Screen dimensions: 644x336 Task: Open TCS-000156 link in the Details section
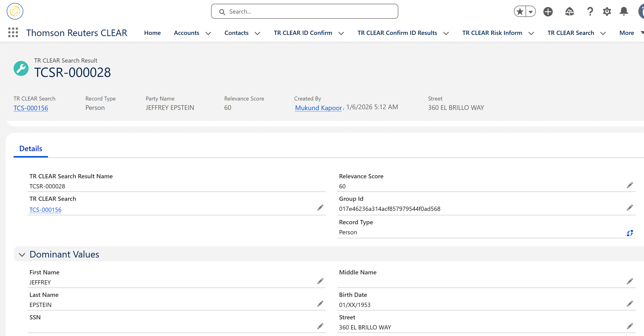click(x=45, y=209)
